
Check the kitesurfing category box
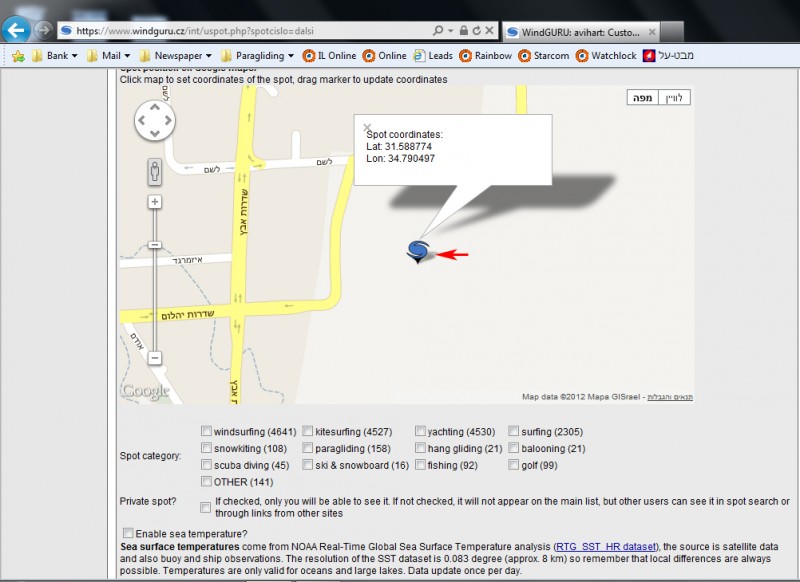(307, 431)
